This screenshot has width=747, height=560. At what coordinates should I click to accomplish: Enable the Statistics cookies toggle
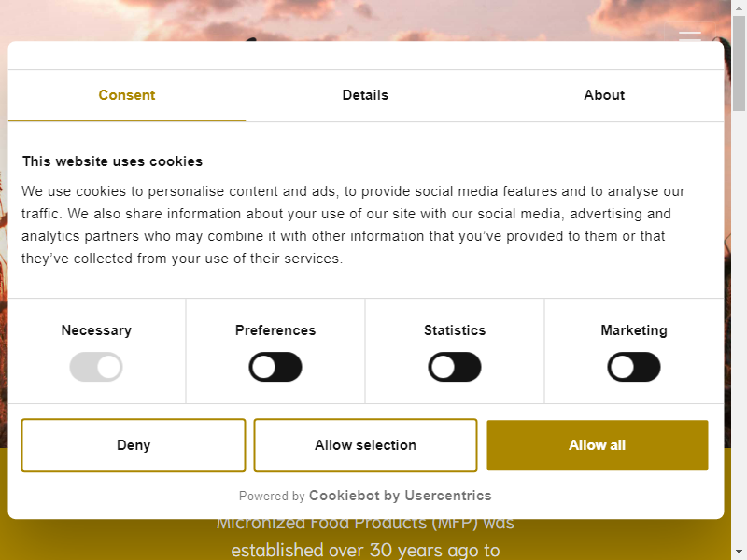[455, 367]
